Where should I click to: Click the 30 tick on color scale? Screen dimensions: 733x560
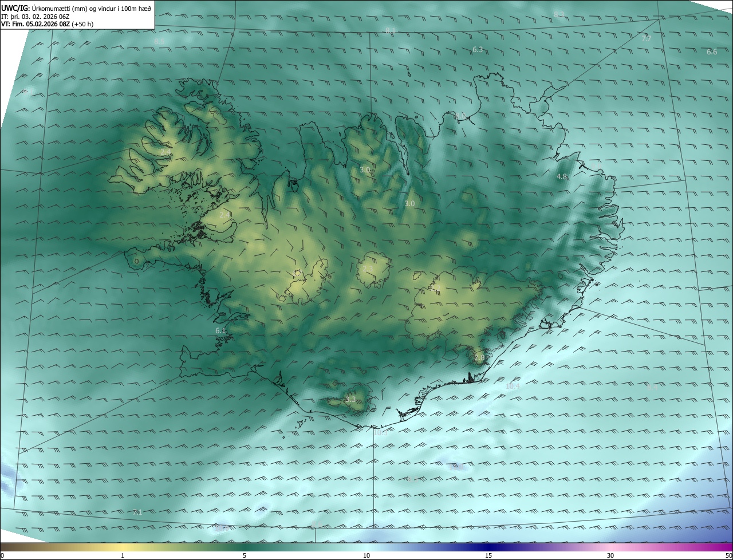click(610, 555)
